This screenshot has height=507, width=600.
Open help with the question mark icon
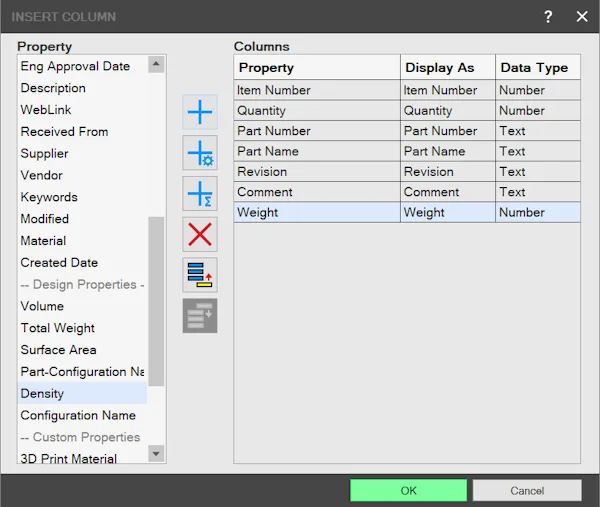(548, 16)
